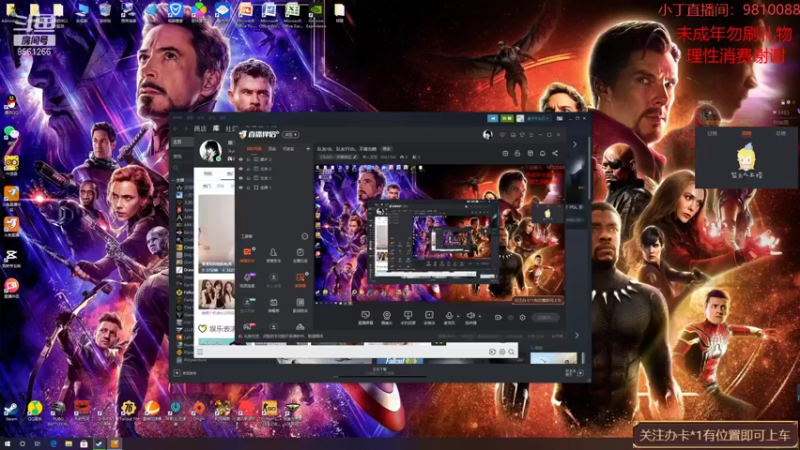Image resolution: width=800 pixels, height=450 pixels.
Task: Go forward with the Steam forward arrow
Action: point(185,129)
